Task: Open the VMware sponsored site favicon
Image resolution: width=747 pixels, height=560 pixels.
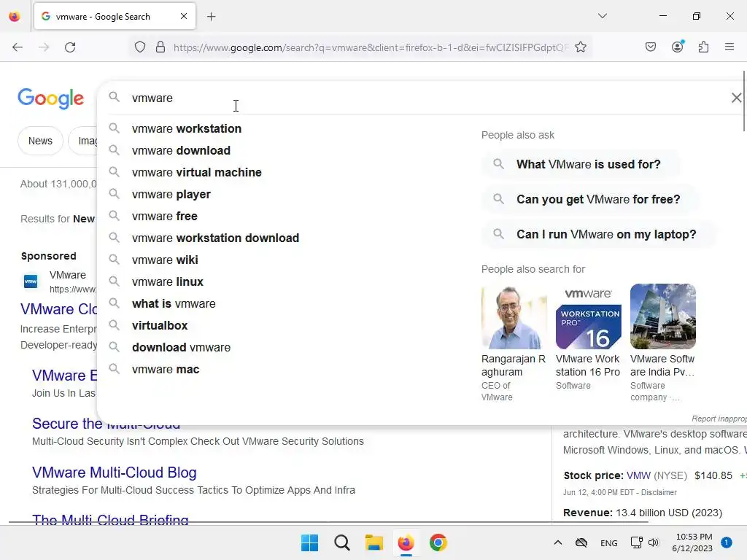Action: point(31,281)
